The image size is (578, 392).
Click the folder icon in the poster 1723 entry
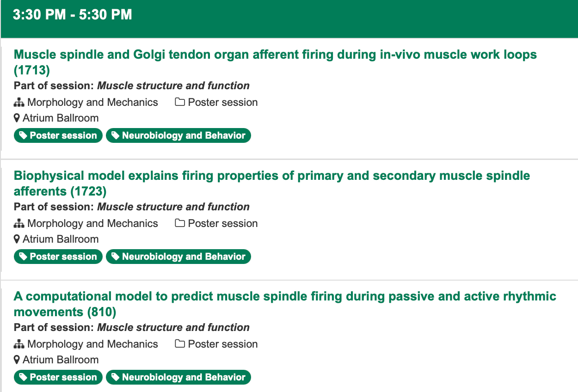(180, 224)
